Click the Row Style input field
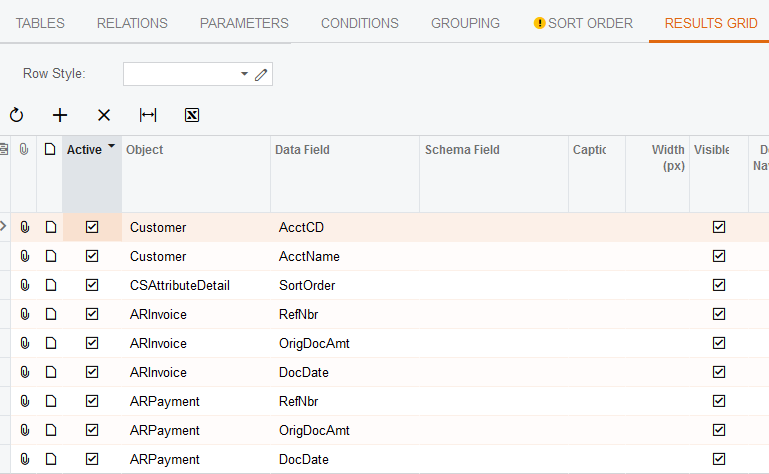769x474 pixels. click(180, 74)
